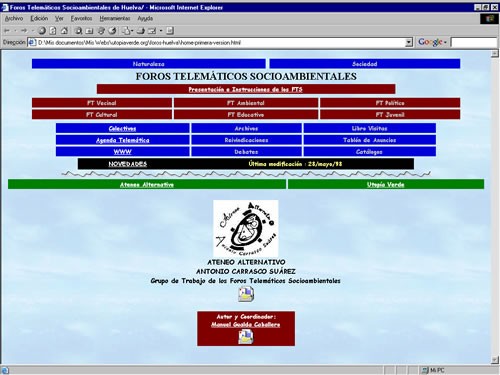This screenshot has width=500, height=375.
Task: Open the Mail toolbar icon
Action: click(x=126, y=31)
